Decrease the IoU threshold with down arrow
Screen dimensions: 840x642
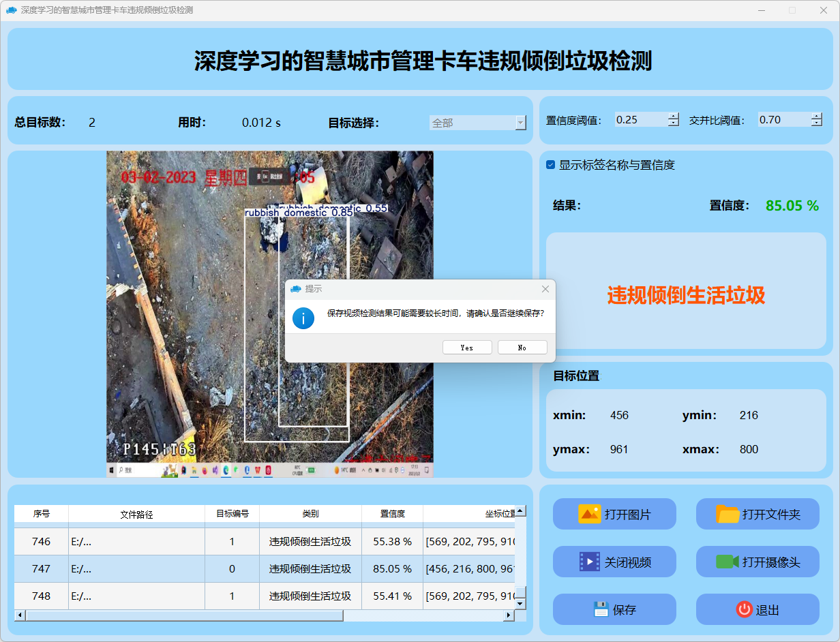click(817, 123)
